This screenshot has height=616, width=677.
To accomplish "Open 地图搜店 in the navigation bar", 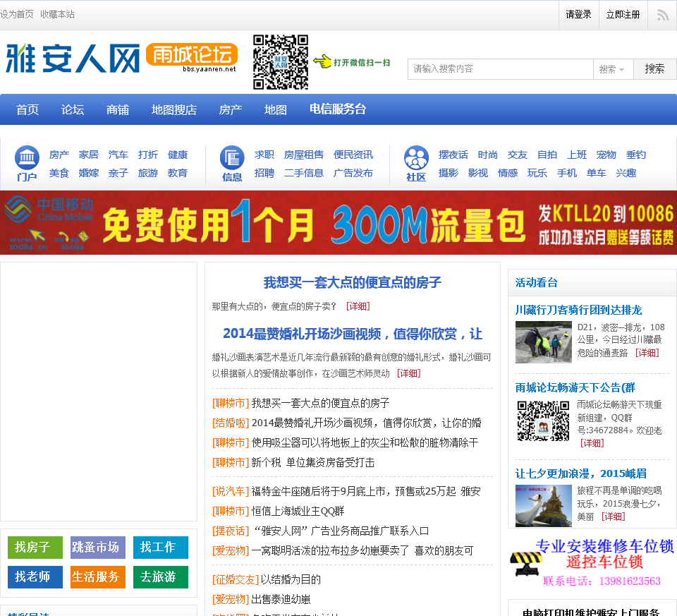I will pyautogui.click(x=174, y=109).
